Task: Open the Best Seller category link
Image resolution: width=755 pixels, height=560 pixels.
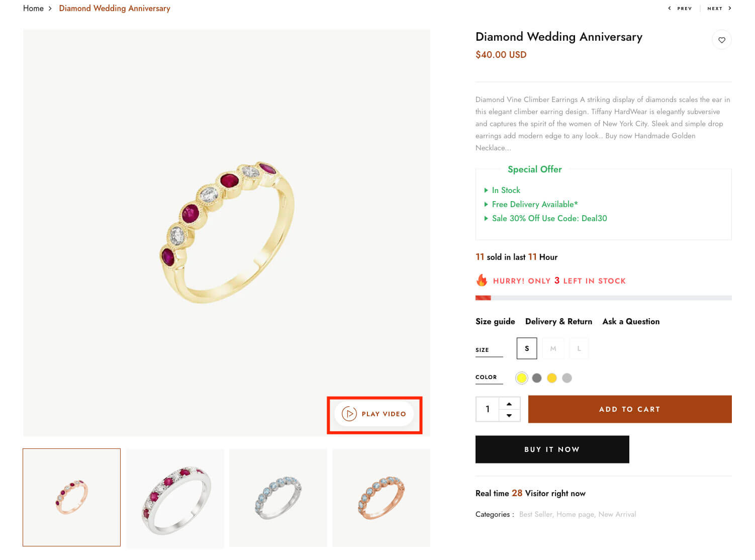Action: point(536,514)
